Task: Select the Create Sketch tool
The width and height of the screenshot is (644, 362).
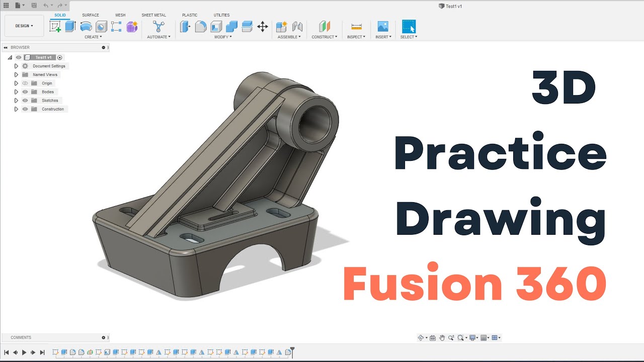Action: coord(55,27)
